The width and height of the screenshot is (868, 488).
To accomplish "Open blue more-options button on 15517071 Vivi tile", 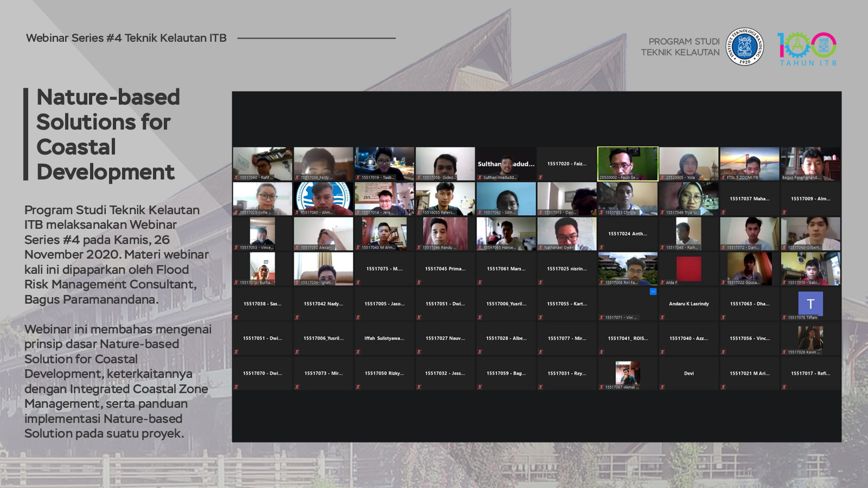I will click(653, 292).
